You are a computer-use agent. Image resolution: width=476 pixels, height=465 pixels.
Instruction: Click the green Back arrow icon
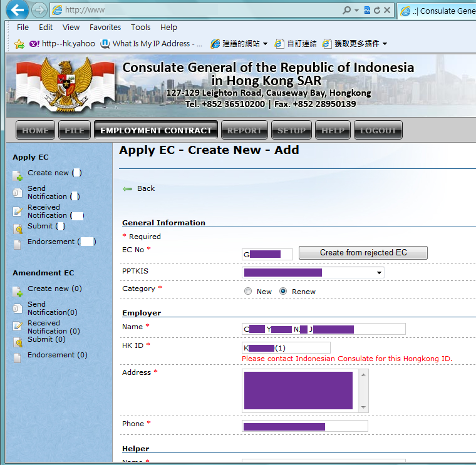127,188
